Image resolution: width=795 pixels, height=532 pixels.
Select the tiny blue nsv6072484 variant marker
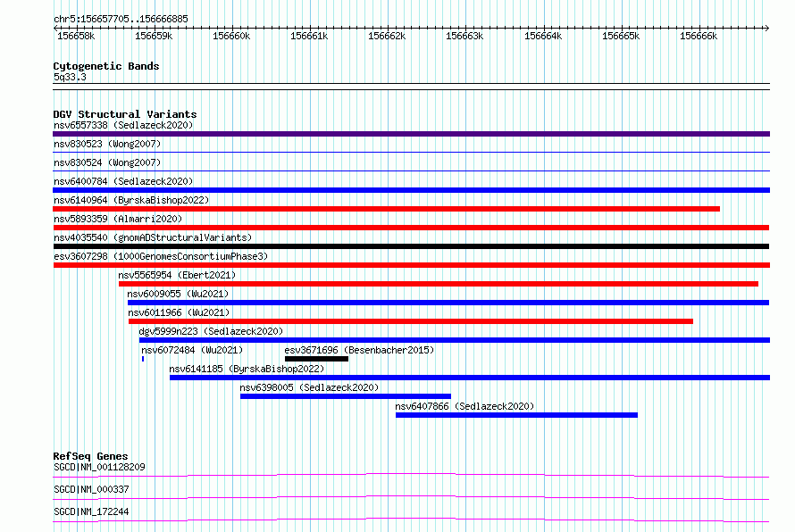[143, 359]
